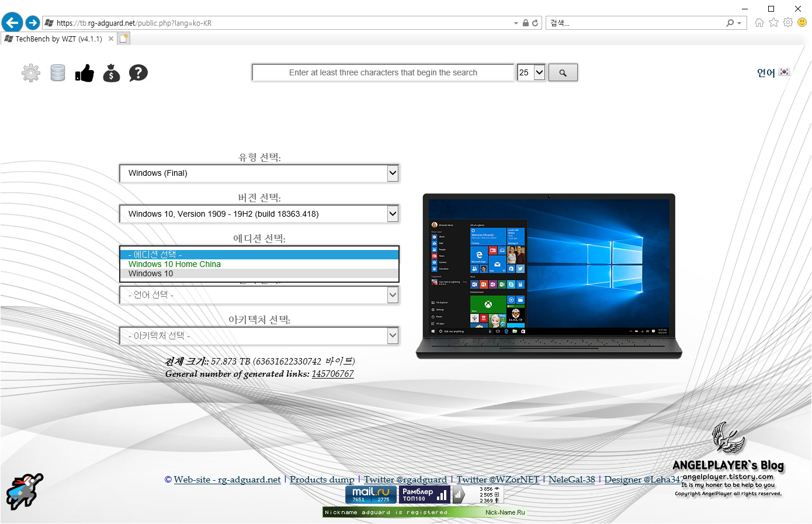The image size is (812, 524).
Task: Open the 아키텍처 선택 dropdown
Action: tap(259, 336)
